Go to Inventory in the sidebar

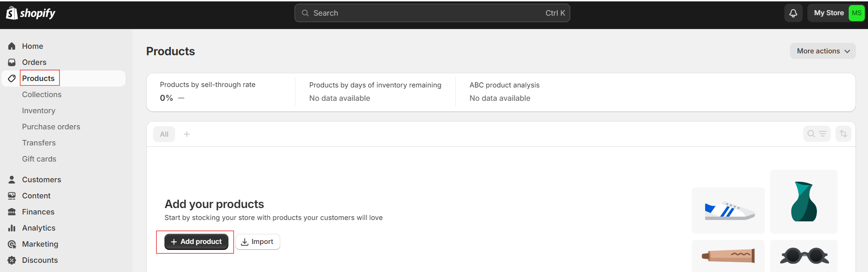click(x=39, y=110)
